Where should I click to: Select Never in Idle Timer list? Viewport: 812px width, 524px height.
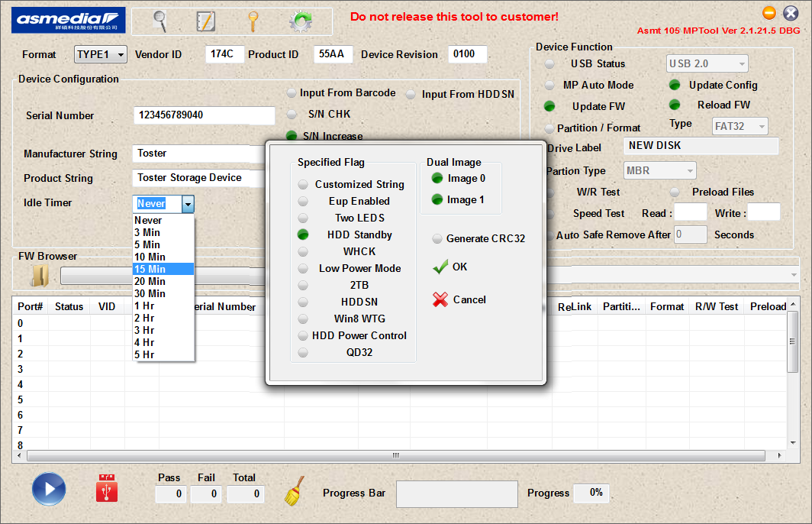click(x=163, y=220)
